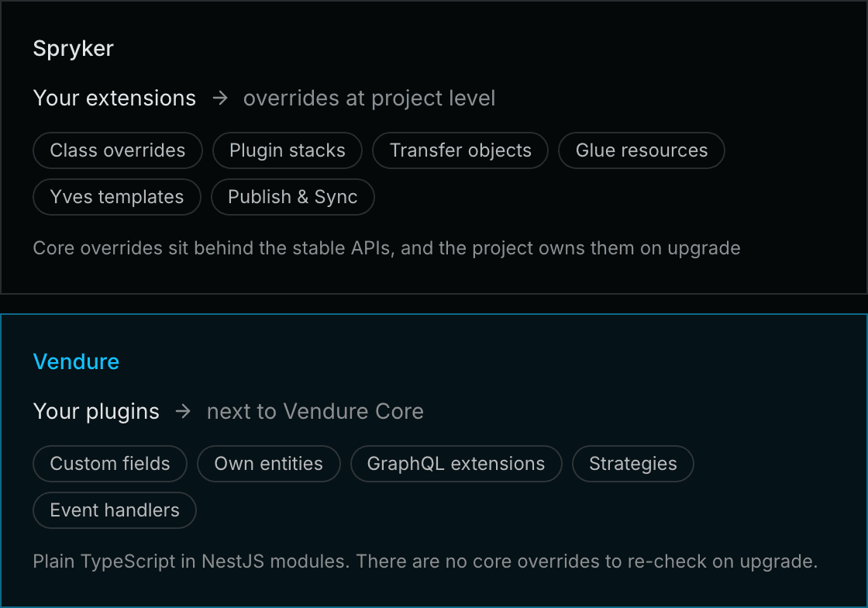This screenshot has height=608, width=868.
Task: Select the Event handlers pill
Action: pos(115,510)
